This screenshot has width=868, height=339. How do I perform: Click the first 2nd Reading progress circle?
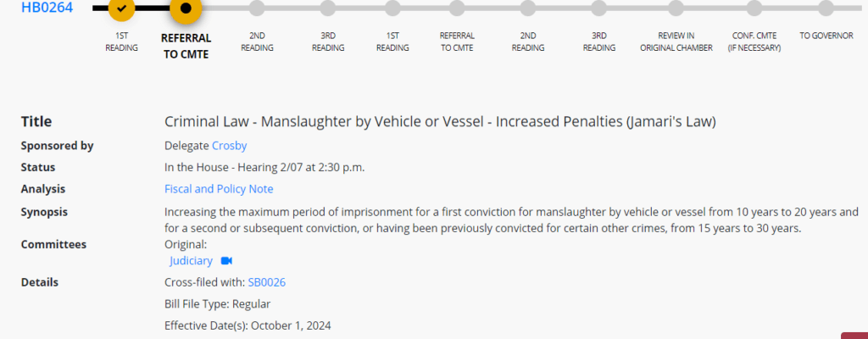[257, 8]
